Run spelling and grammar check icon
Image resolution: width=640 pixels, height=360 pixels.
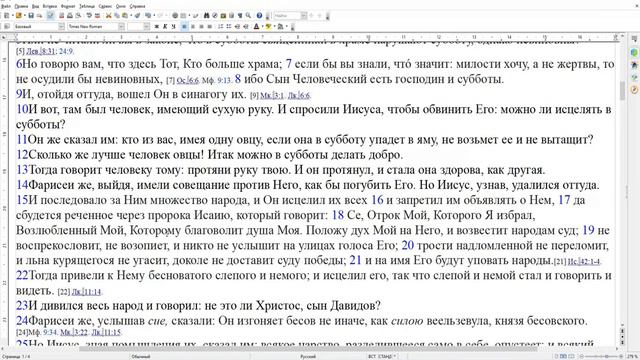point(89,16)
